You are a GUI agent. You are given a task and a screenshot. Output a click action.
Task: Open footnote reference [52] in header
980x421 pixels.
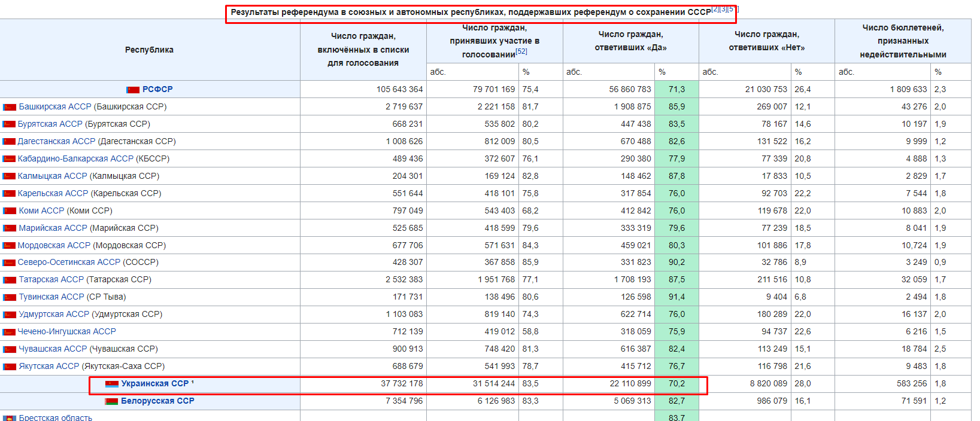[521, 51]
